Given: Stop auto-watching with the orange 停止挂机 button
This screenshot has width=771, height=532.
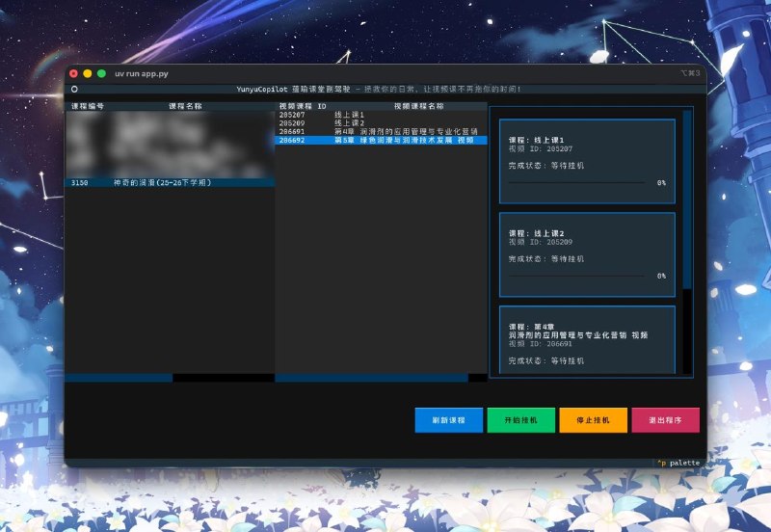Looking at the screenshot, I should 593,420.
